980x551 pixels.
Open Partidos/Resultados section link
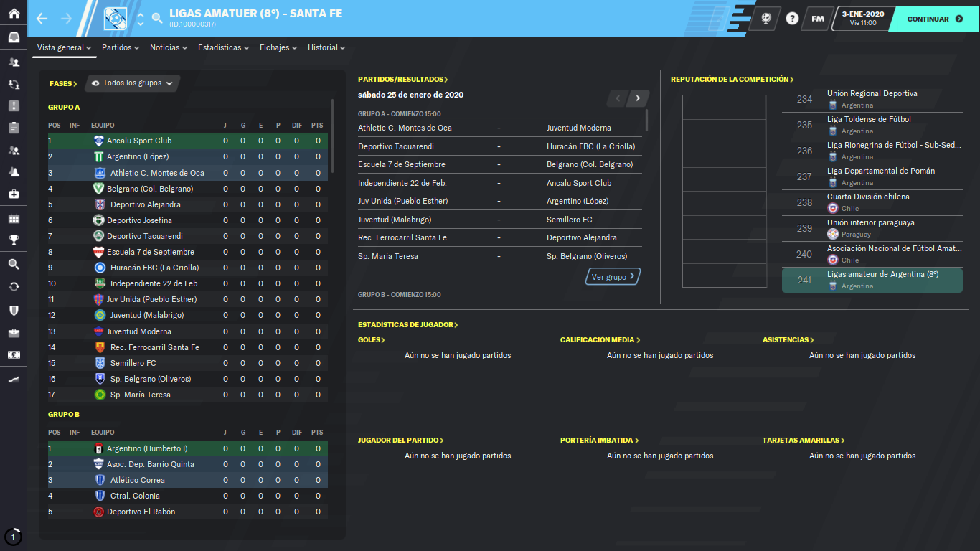click(x=403, y=80)
